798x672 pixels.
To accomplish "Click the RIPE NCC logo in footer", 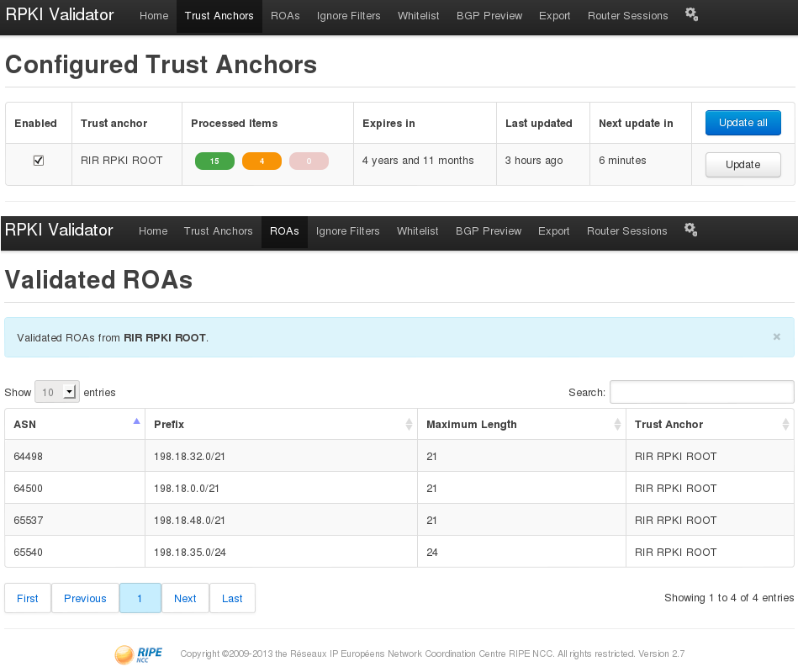I will [139, 654].
